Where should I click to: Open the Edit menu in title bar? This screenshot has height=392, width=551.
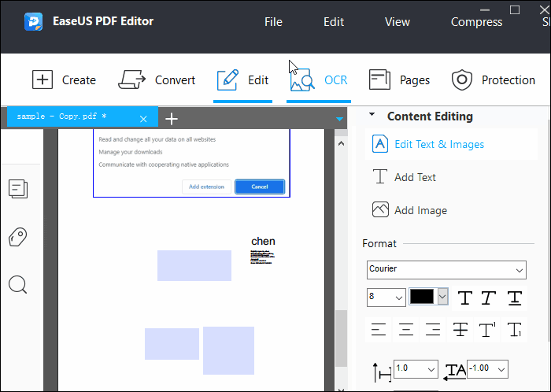(334, 22)
